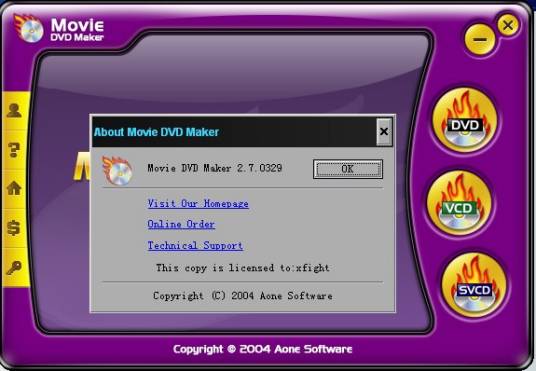The height and width of the screenshot is (371, 536).
Task: Click the flaming disc icon in About dialog
Action: 118,171
